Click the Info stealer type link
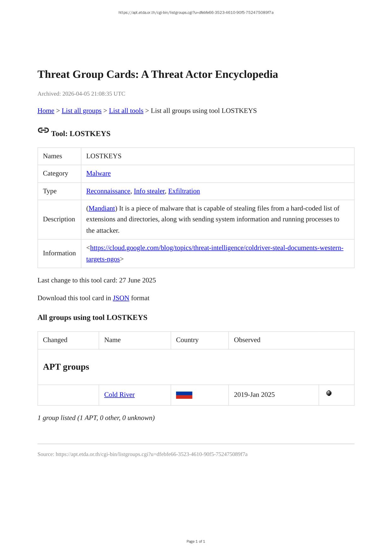This screenshot has height=554, width=392. pos(149,191)
